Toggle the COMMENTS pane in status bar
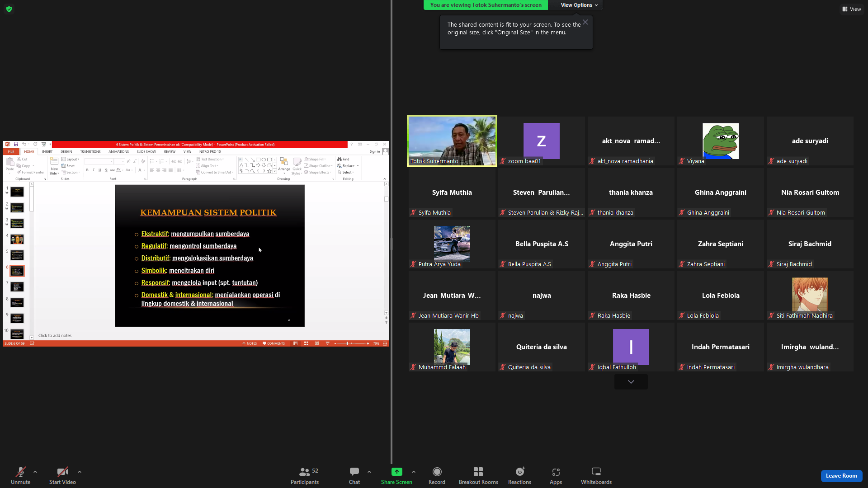The width and height of the screenshot is (868, 488). [274, 344]
